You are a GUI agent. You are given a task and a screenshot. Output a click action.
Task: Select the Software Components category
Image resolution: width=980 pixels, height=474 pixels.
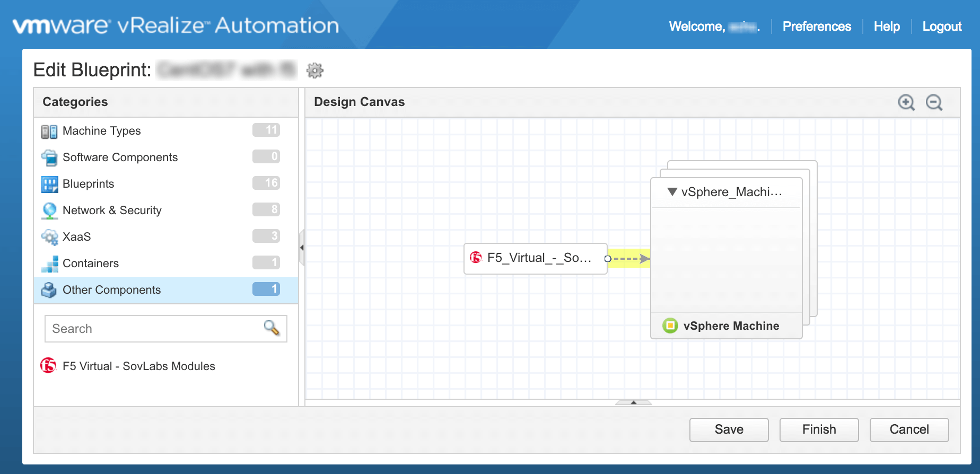pyautogui.click(x=166, y=157)
